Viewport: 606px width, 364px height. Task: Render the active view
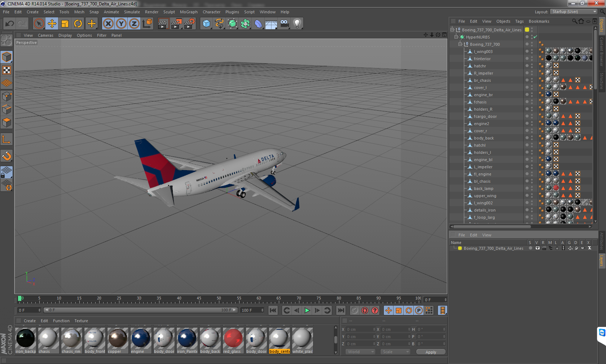[163, 24]
